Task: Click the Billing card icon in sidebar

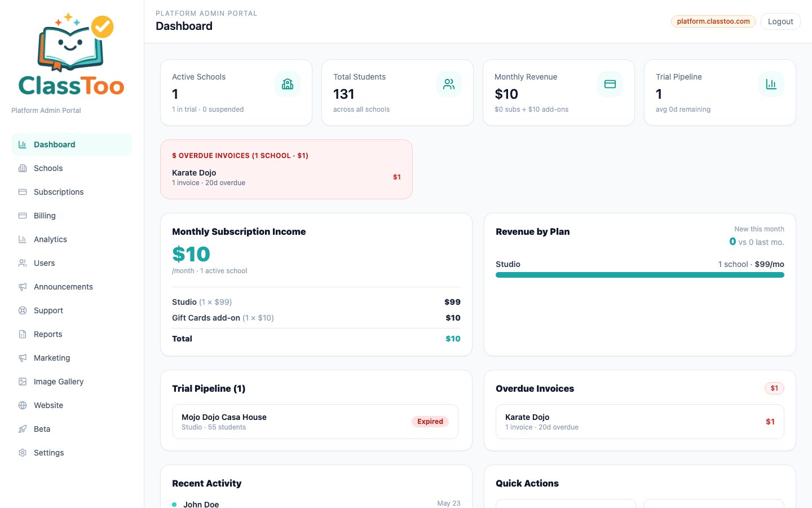Action: point(23,216)
